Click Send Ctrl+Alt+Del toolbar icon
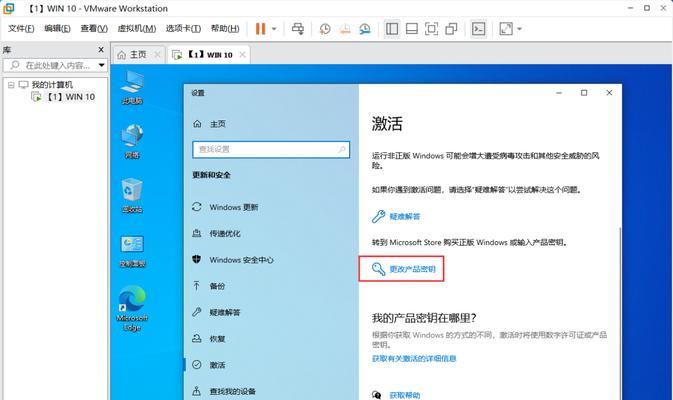 tap(297, 29)
